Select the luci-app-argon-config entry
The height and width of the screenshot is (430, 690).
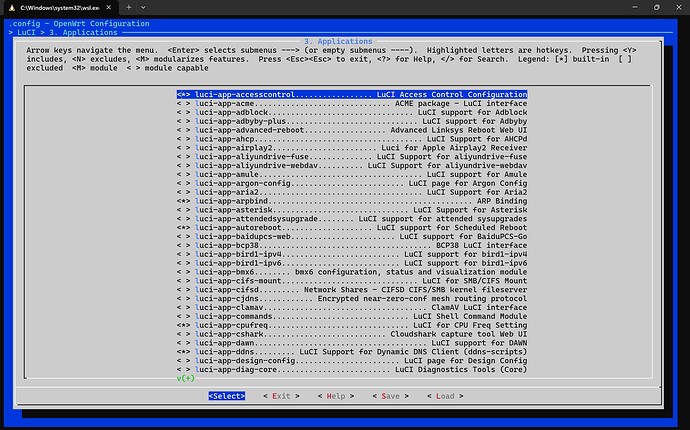coord(352,183)
